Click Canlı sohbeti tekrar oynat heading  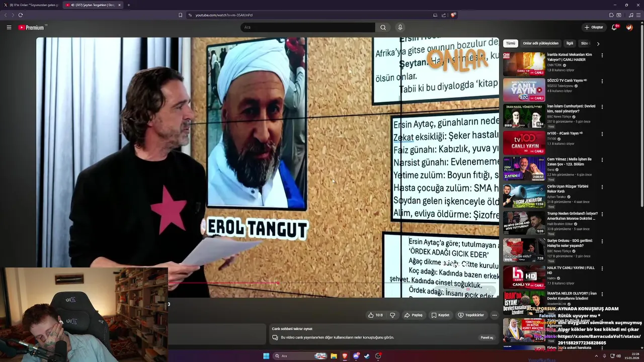point(292,329)
